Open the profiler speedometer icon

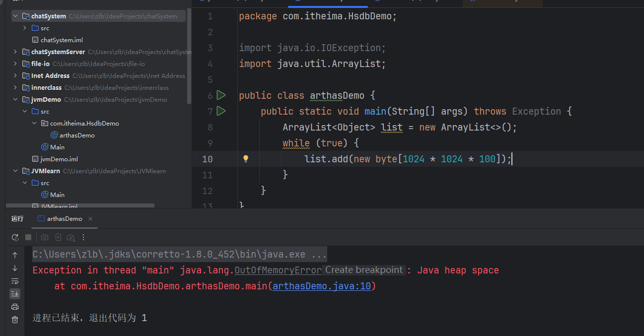pos(71,238)
